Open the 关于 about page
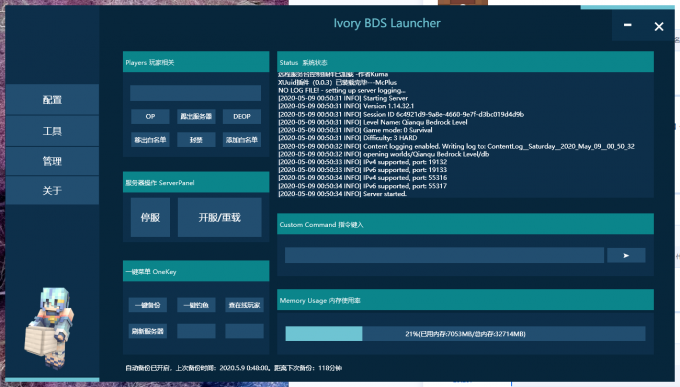This screenshot has width=680, height=387. [x=52, y=190]
